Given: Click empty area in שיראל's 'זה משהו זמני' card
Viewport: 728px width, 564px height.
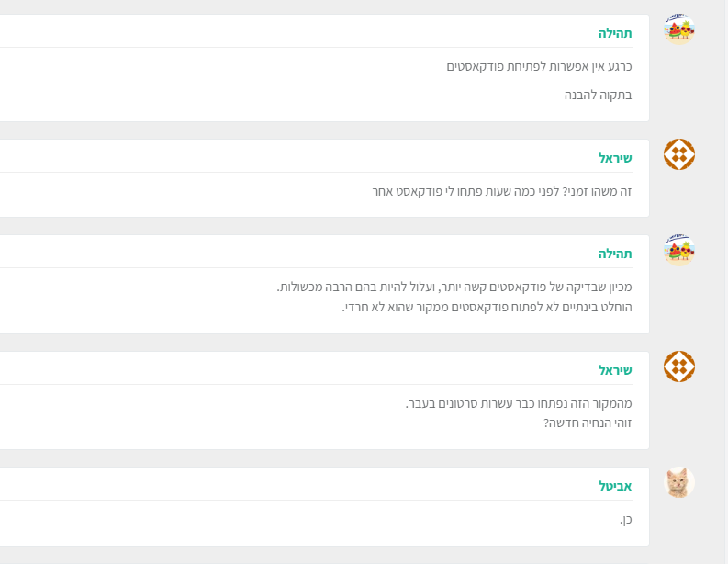Looking at the screenshot, I should point(184,191).
